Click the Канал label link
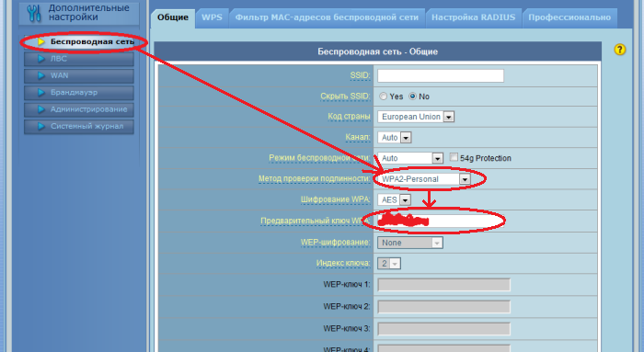 [x=358, y=138]
